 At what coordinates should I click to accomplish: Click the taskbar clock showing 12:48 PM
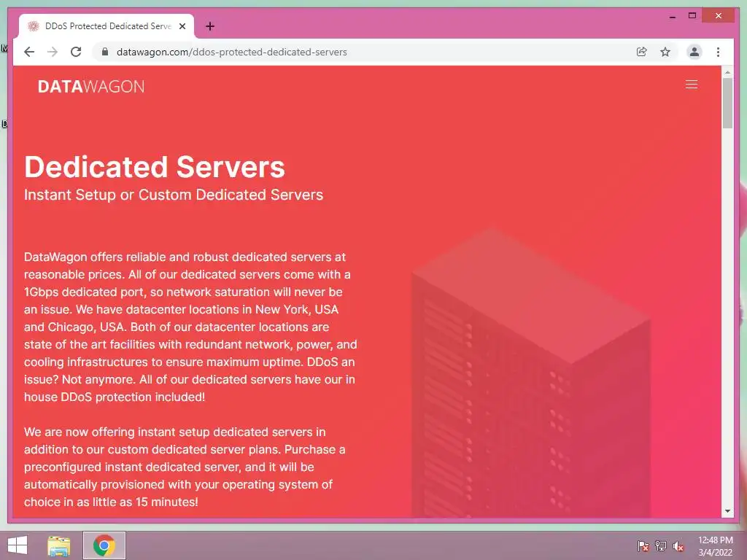pyautogui.click(x=715, y=546)
